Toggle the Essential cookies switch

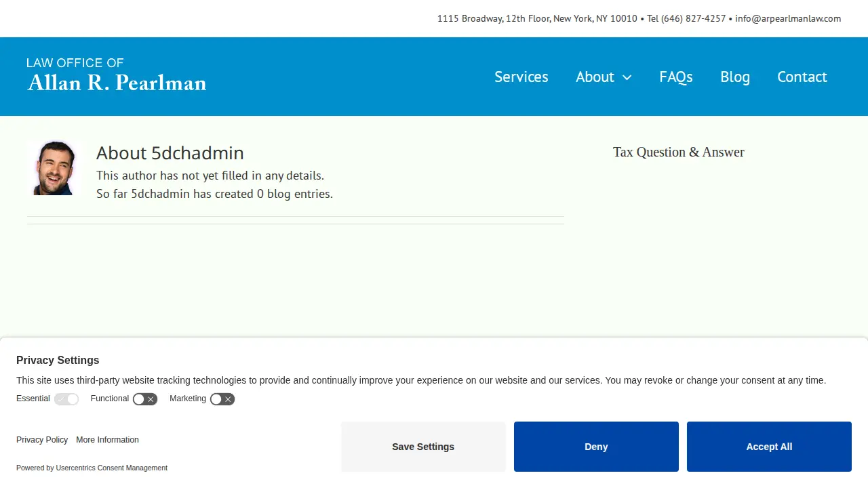(x=66, y=399)
